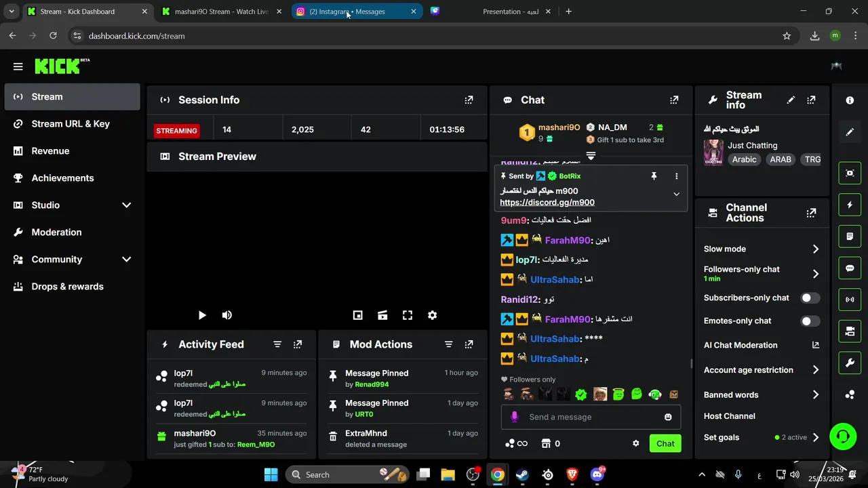Expand the pinned message chevron
The width and height of the screenshot is (868, 488).
(676, 194)
